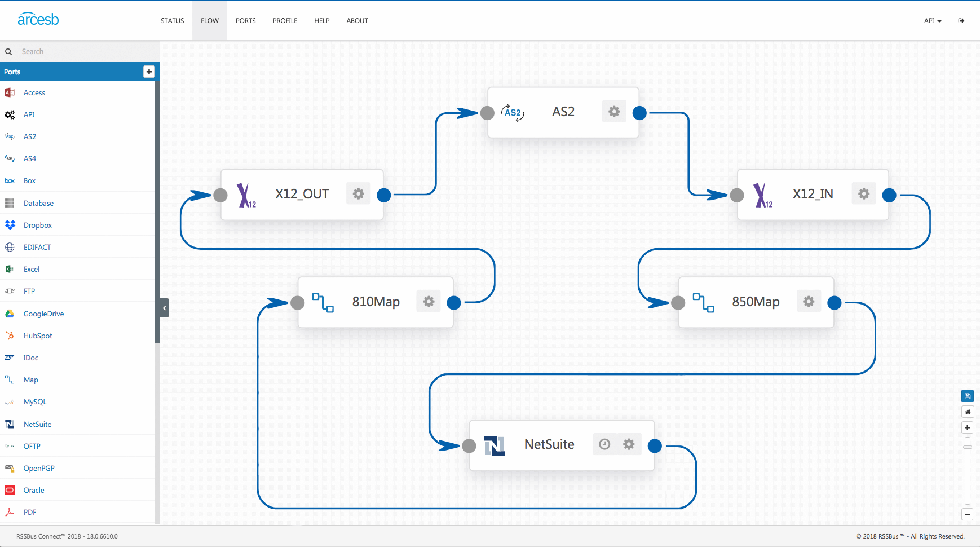The height and width of the screenshot is (547, 980).
Task: Click the gray input dot of 810Map
Action: tap(297, 303)
